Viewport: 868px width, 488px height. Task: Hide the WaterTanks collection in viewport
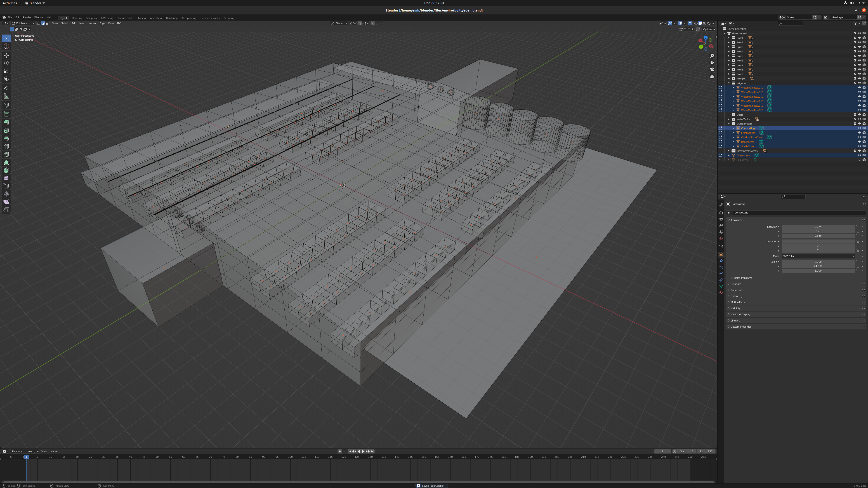(x=859, y=119)
